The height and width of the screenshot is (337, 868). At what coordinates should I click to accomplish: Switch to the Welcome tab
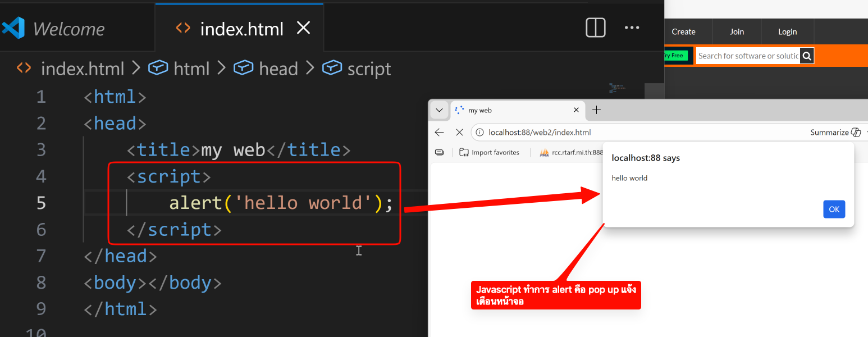(68, 29)
